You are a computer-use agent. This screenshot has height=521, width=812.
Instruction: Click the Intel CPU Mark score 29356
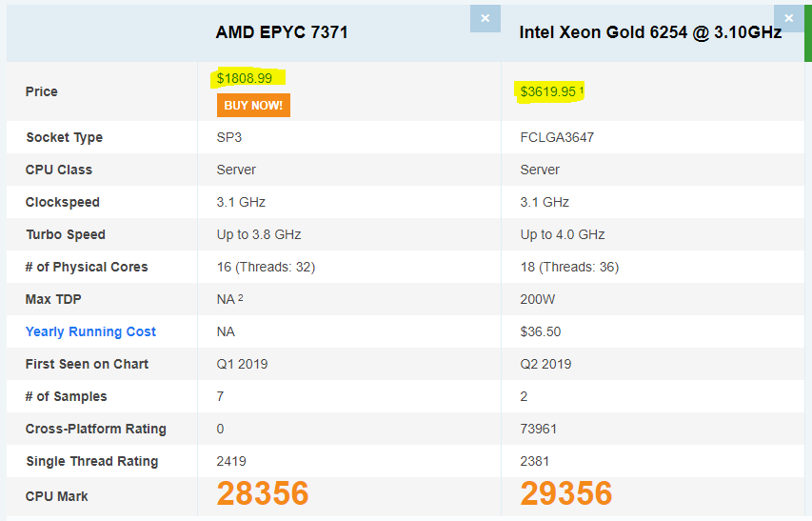pyautogui.click(x=566, y=493)
